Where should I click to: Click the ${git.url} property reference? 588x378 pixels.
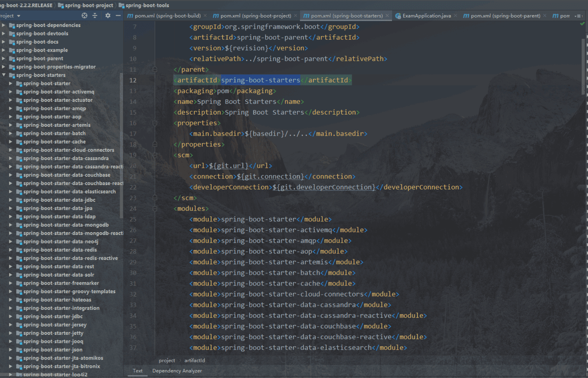[x=229, y=166]
